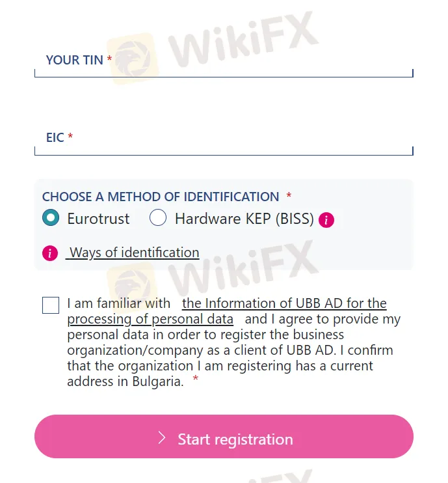Screen dimensions: 448x483
Task: Click the info icon before Ways of identification
Action: 50,253
